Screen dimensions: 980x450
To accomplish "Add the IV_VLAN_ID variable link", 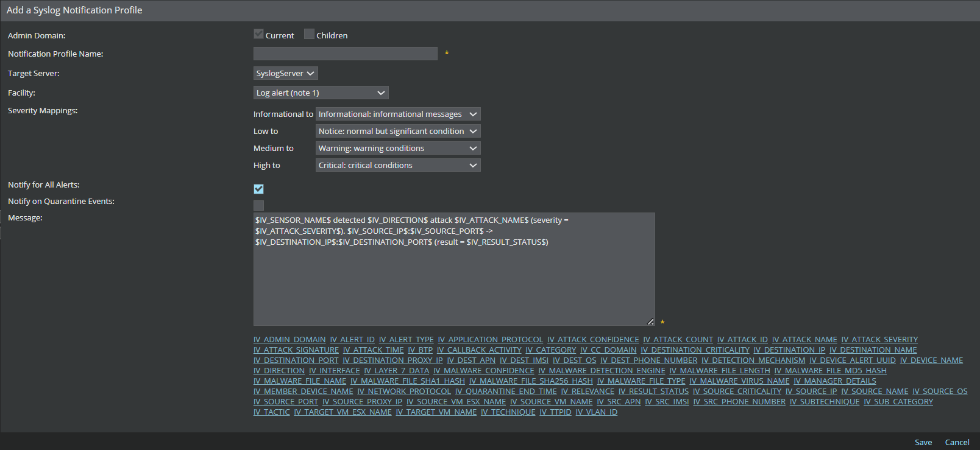I will [597, 412].
